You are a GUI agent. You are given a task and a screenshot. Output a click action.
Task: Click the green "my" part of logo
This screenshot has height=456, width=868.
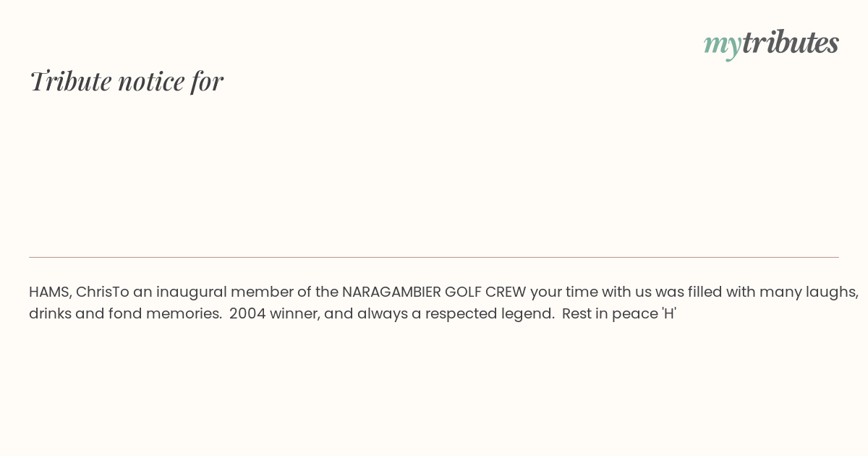point(723,46)
